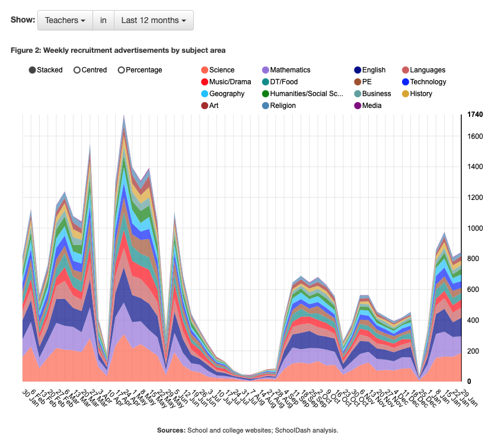The height and width of the screenshot is (445, 504).
Task: Click the 200 y-axis label
Action: click(x=473, y=351)
